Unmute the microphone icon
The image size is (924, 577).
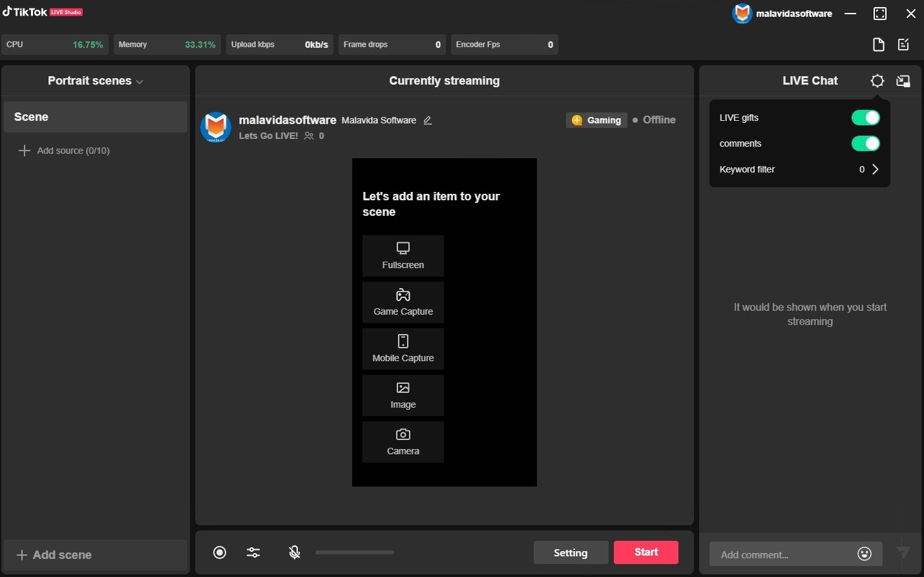(295, 552)
